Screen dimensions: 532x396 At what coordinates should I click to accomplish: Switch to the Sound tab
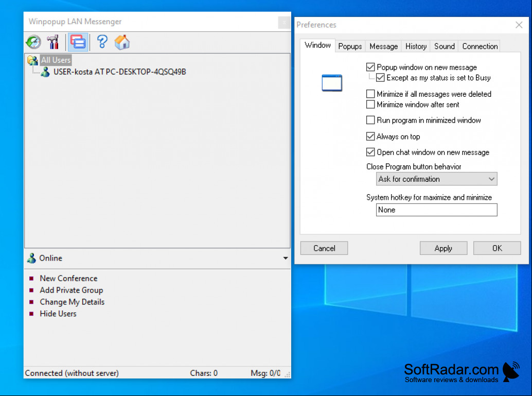pyautogui.click(x=445, y=46)
